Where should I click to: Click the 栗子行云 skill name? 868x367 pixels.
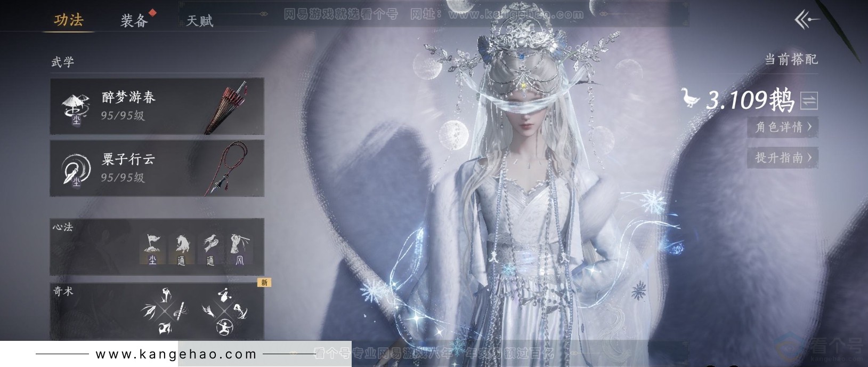coord(128,159)
